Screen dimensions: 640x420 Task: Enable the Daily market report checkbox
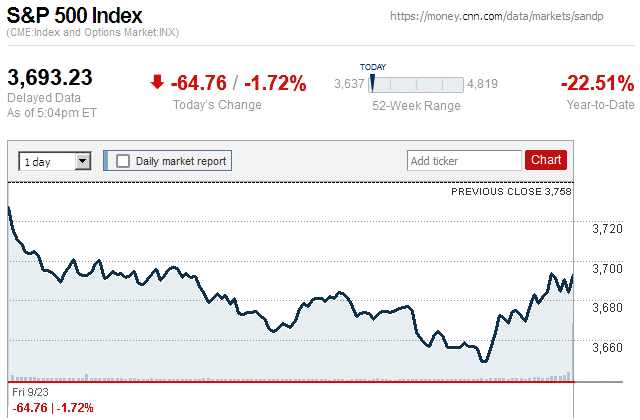coord(123,161)
